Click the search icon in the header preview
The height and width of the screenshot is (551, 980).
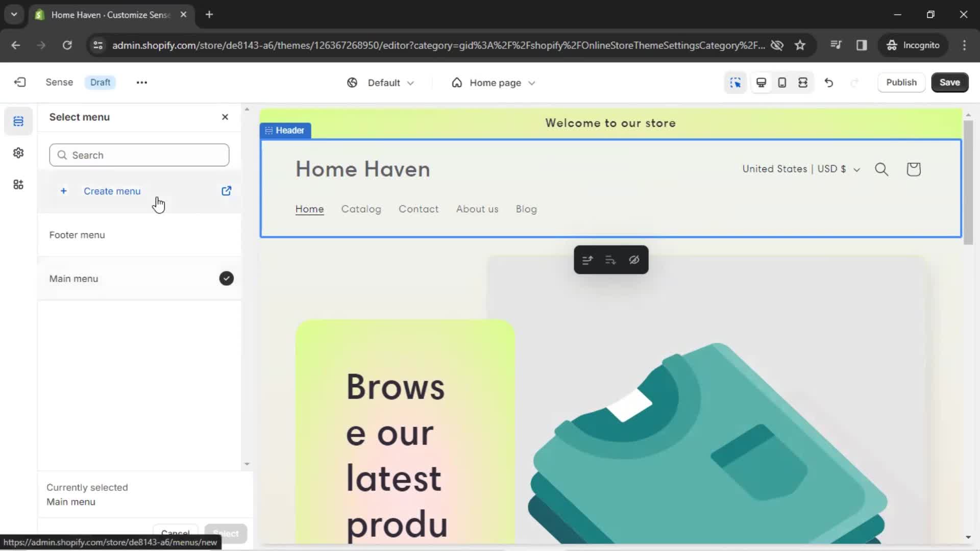881,169
